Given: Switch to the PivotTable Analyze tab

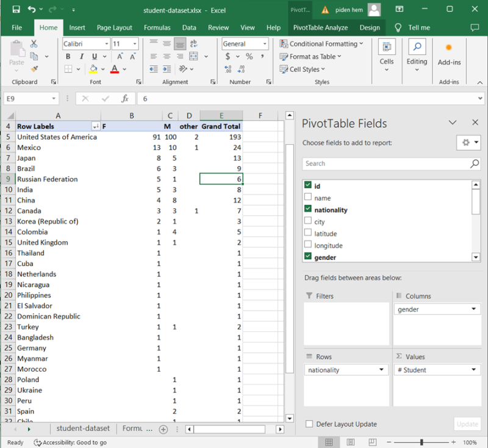Looking at the screenshot, I should [320, 27].
